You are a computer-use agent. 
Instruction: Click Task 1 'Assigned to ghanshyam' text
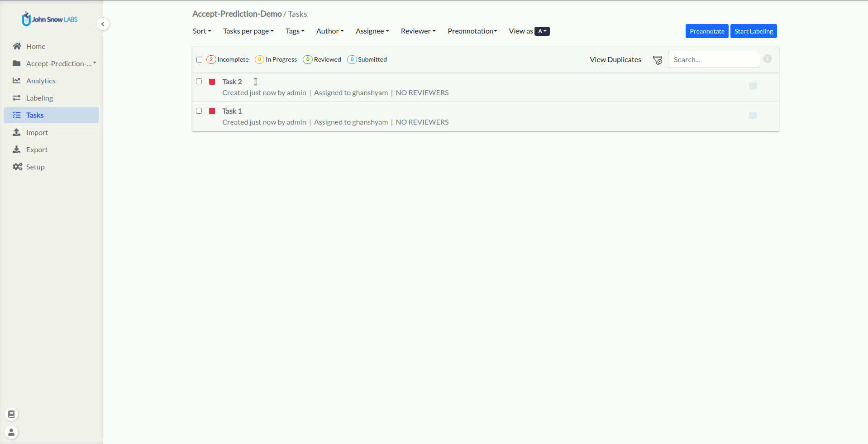[x=351, y=122]
